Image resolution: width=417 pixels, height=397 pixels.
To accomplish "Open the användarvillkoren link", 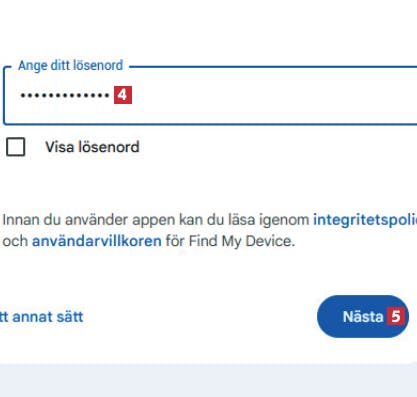I will pyautogui.click(x=97, y=241).
